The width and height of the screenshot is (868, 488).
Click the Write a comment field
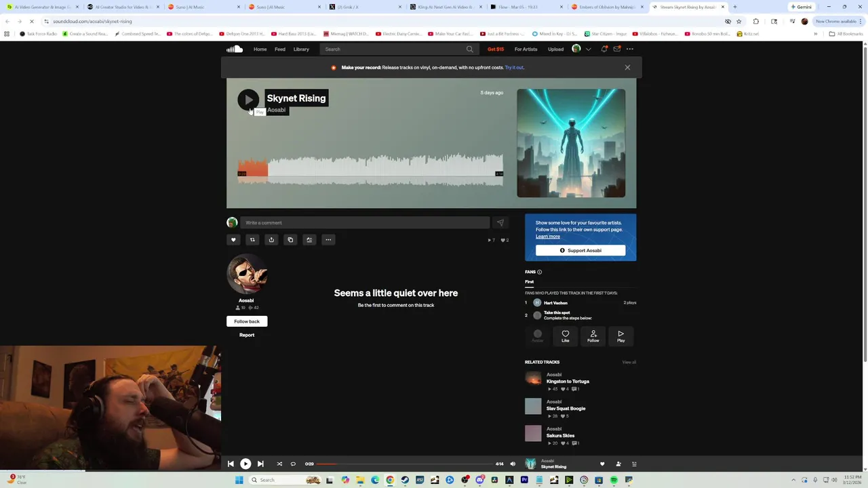pyautogui.click(x=365, y=222)
